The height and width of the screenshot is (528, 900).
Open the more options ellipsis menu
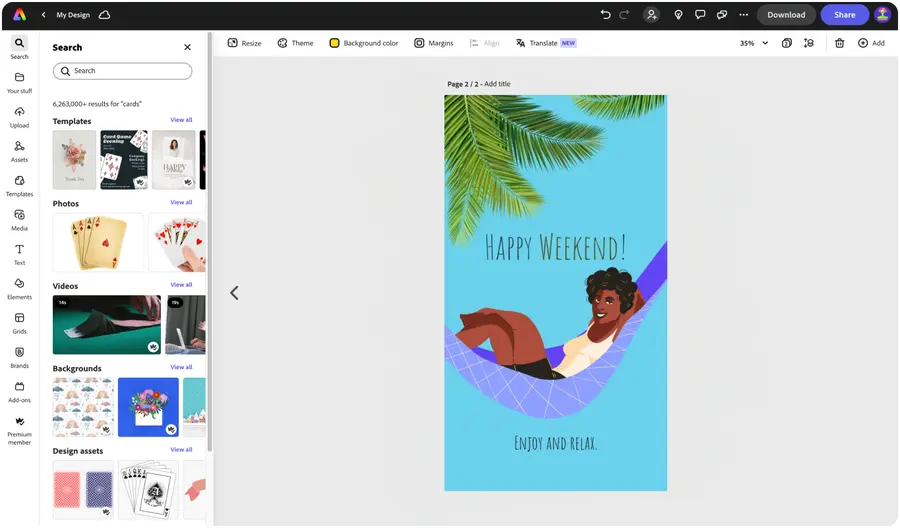743,15
